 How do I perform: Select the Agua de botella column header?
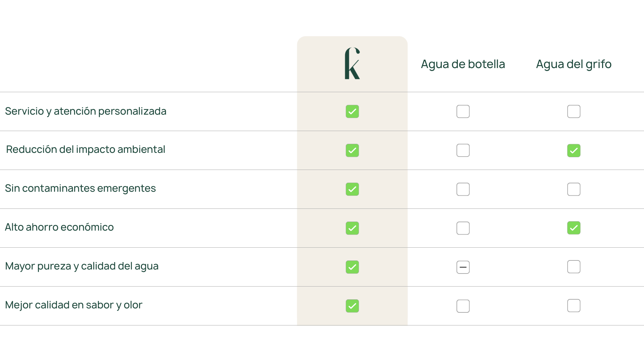[x=463, y=64]
